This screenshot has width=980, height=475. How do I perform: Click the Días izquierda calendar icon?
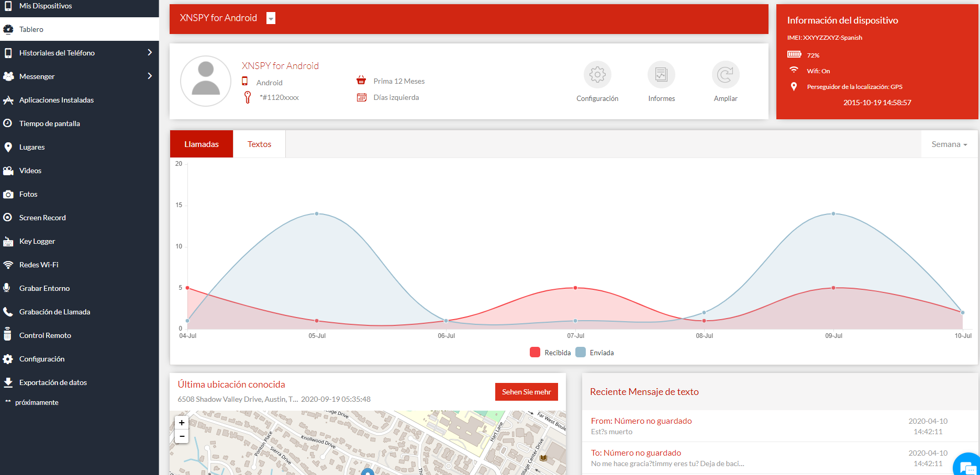coord(361,97)
